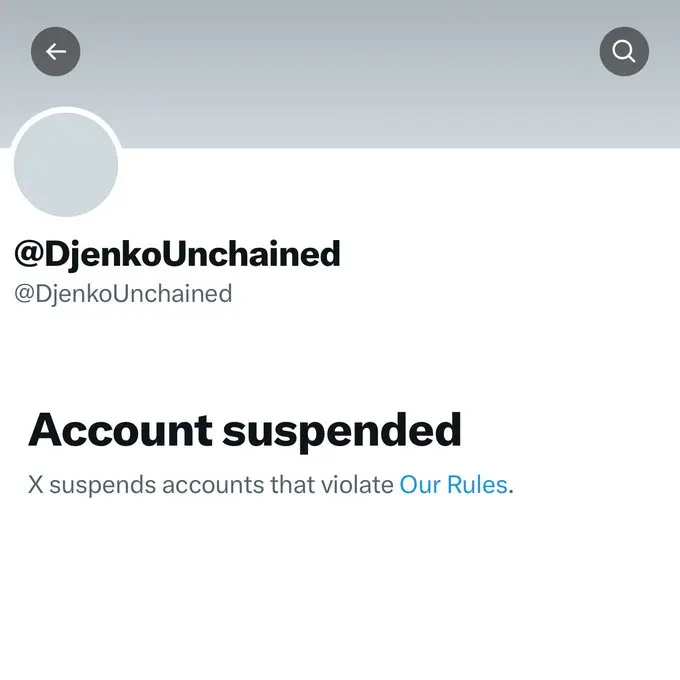Click the word "suspends" in the description
680x680 pixels.
coord(97,486)
